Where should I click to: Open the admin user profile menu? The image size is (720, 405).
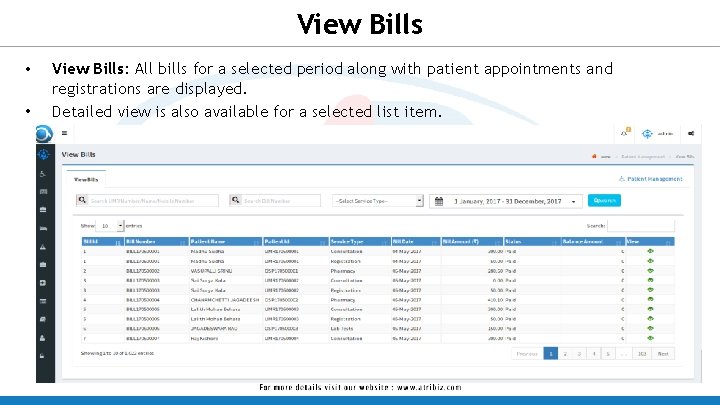tap(658, 134)
